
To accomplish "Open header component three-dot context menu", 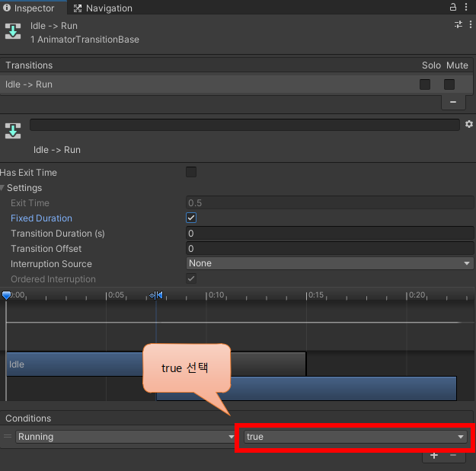I will point(470,24).
